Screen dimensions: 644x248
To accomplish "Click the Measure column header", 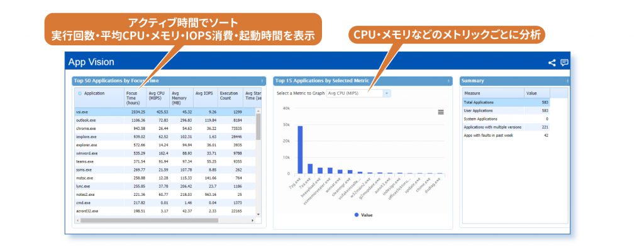I will point(493,94).
